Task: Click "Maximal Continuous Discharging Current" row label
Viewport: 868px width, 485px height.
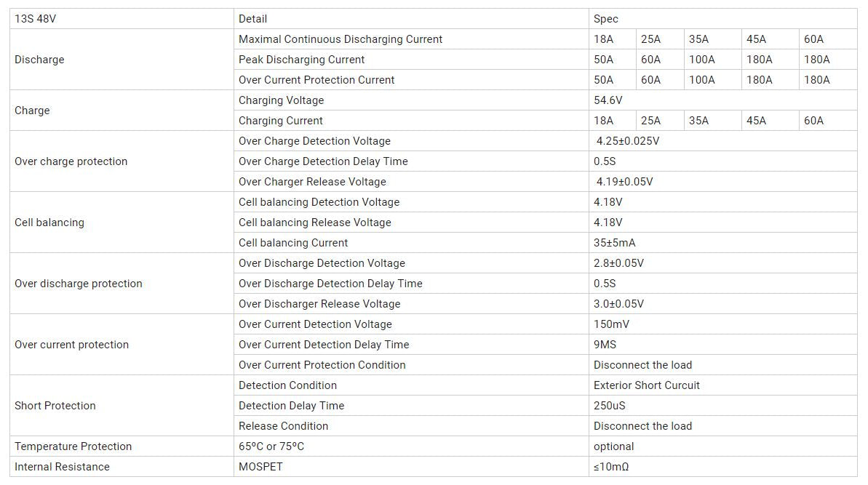Action: coord(341,39)
